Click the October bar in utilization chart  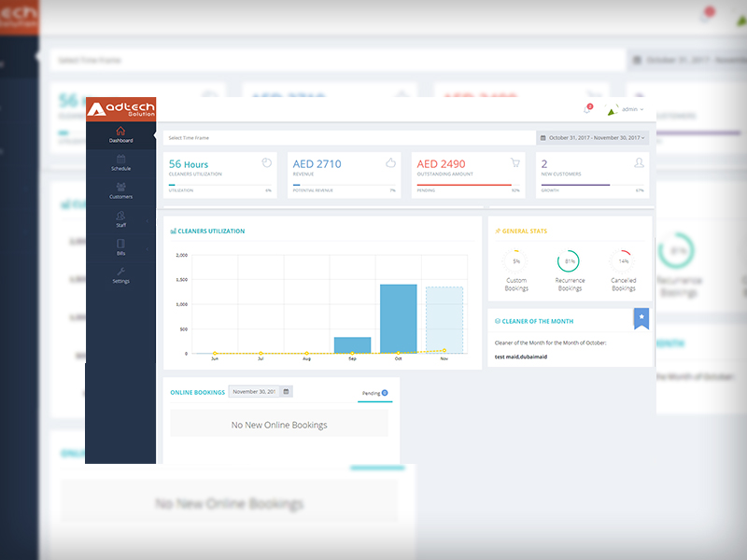pyautogui.click(x=398, y=319)
